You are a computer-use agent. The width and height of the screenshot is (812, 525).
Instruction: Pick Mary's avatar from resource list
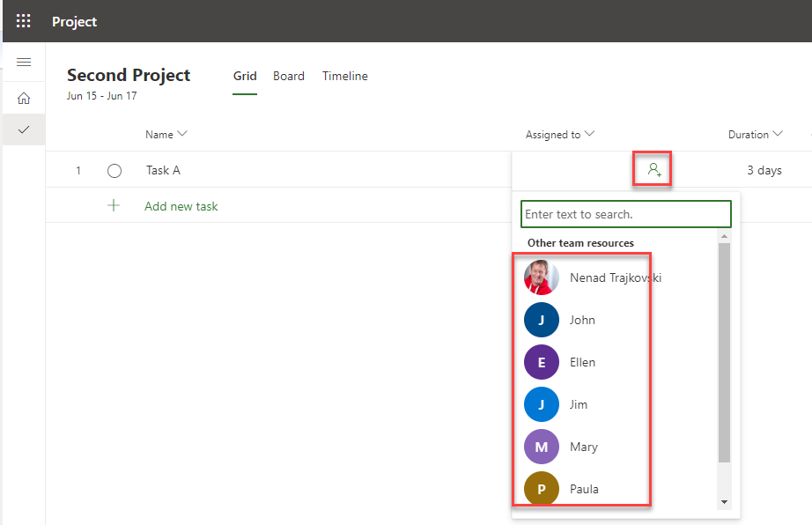point(541,447)
